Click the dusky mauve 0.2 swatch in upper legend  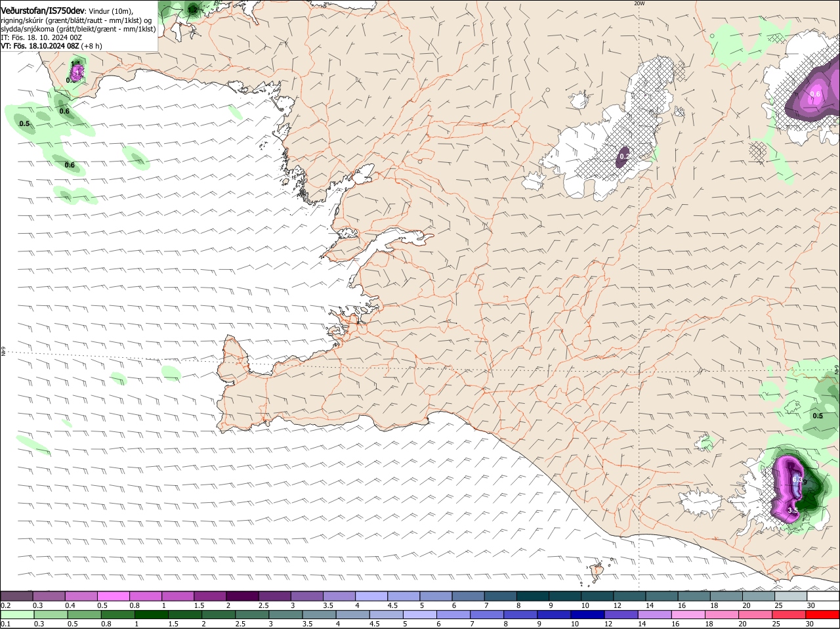[16, 596]
